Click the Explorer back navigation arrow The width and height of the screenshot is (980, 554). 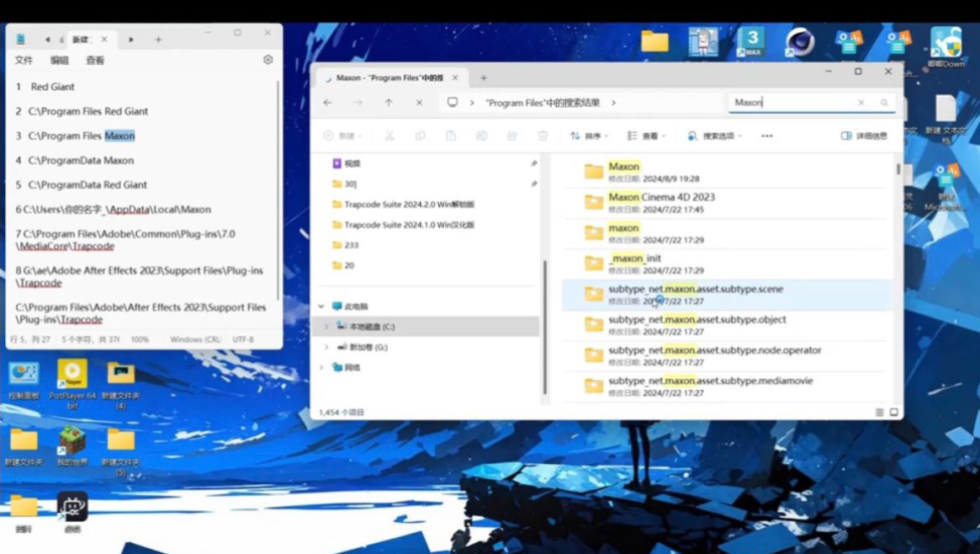(x=327, y=103)
